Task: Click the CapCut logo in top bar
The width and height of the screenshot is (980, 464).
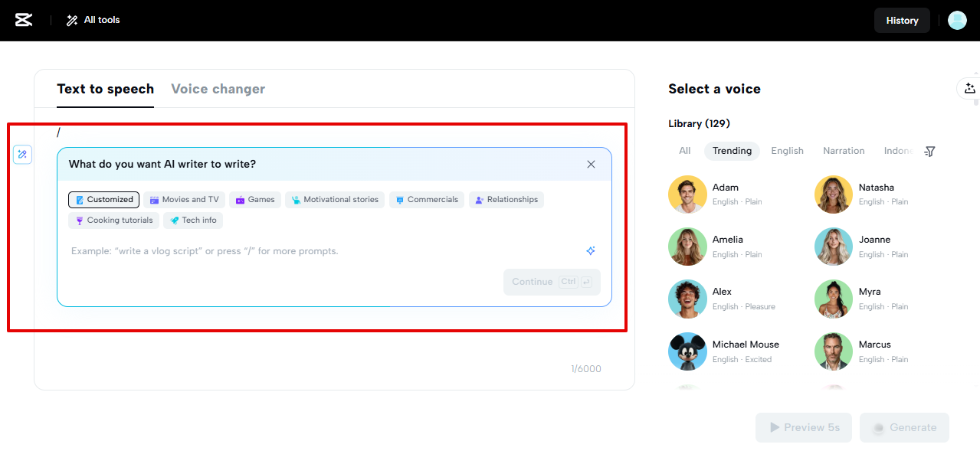Action: tap(22, 20)
